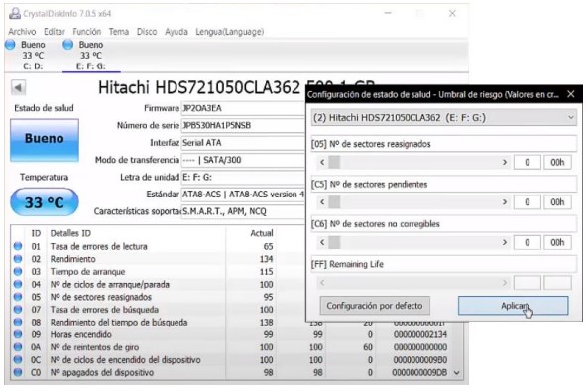Image resolution: width=588 pixels, height=391 pixels.
Task: Decrease [C5] sectores pendientes with left arrow
Action: click(322, 202)
